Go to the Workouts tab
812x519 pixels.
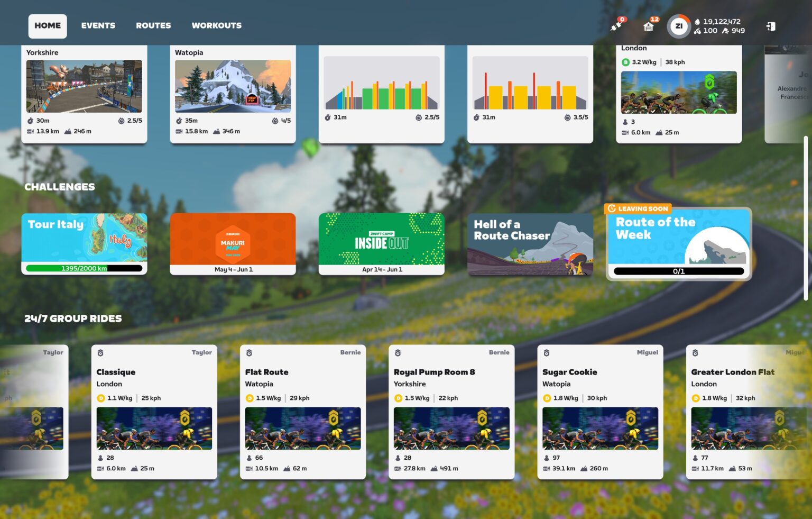pyautogui.click(x=216, y=25)
